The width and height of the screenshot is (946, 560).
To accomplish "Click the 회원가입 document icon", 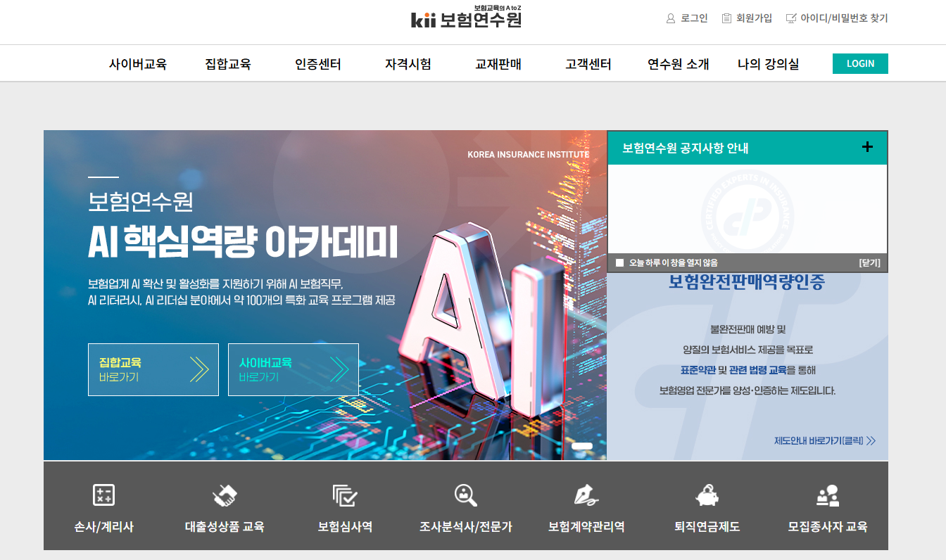I will point(726,18).
